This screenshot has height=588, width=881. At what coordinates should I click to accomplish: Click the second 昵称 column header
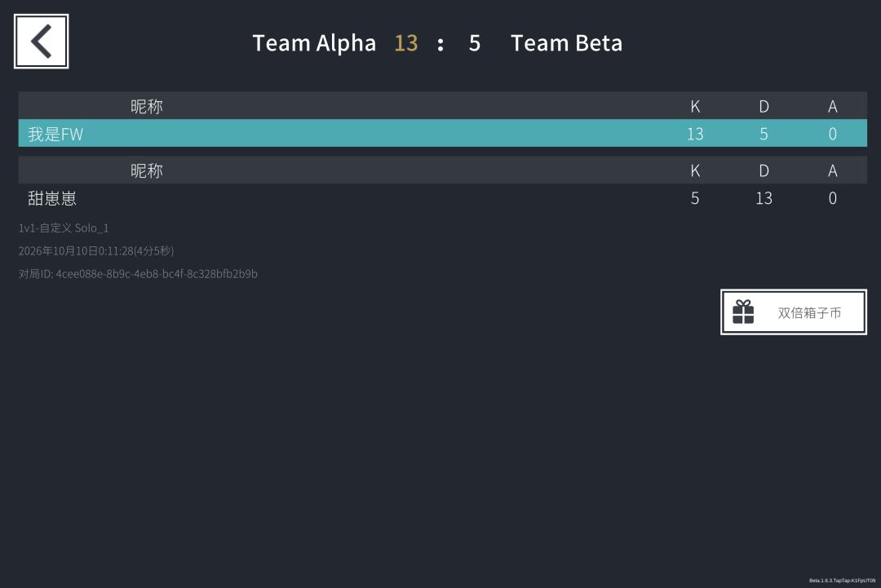point(147,170)
